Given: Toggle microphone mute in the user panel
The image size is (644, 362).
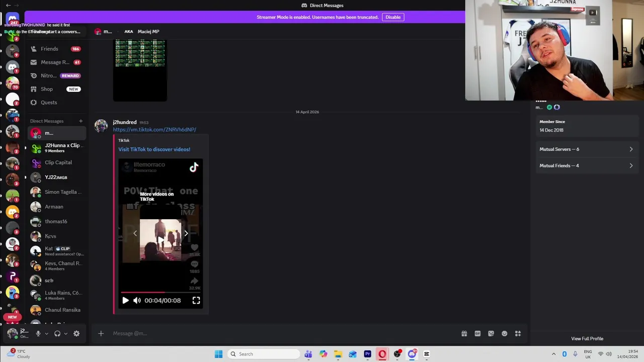Looking at the screenshot, I should tap(38, 333).
